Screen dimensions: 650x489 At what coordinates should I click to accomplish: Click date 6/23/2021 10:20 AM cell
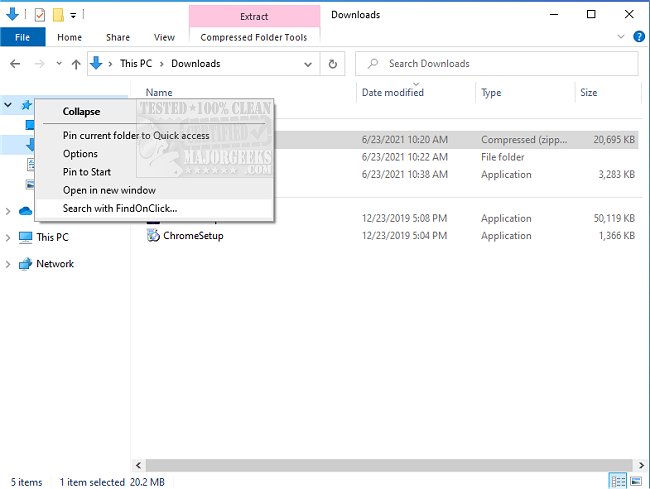[x=405, y=140]
